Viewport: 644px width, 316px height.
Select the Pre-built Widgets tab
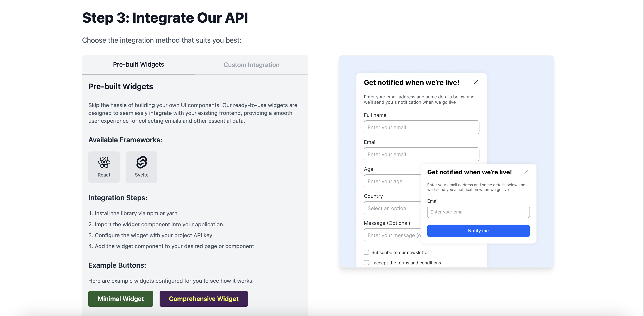click(138, 65)
